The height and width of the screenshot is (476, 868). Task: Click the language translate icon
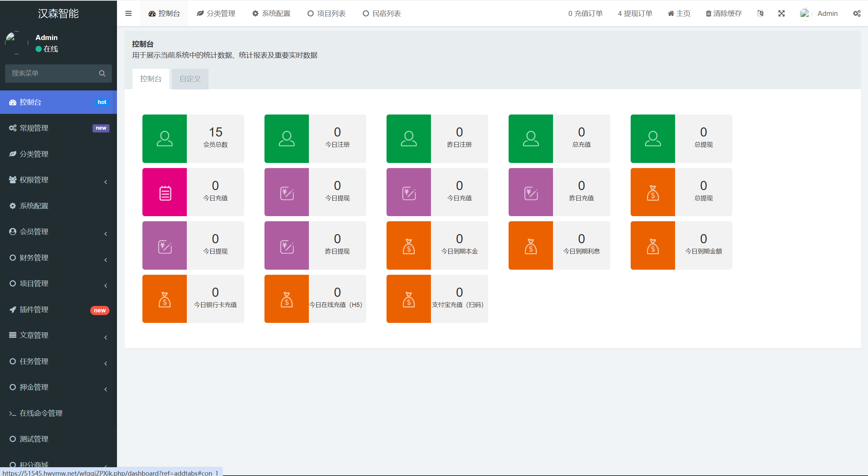pyautogui.click(x=760, y=14)
